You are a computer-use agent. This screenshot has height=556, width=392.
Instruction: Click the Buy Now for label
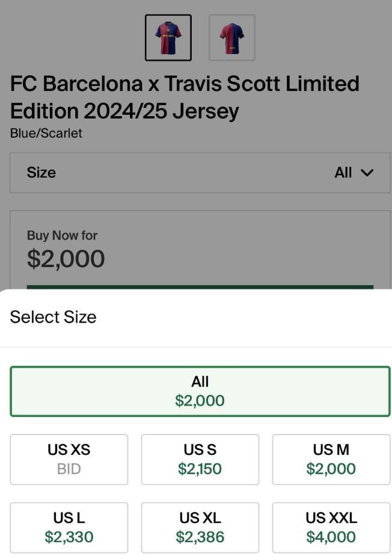click(x=62, y=235)
